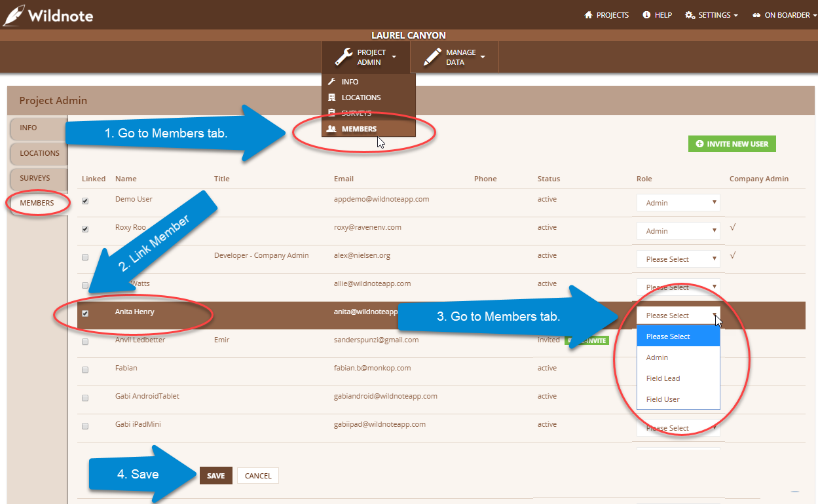Click the email appdemo@wildnoteapp.com
The width and height of the screenshot is (818, 504).
click(x=382, y=199)
